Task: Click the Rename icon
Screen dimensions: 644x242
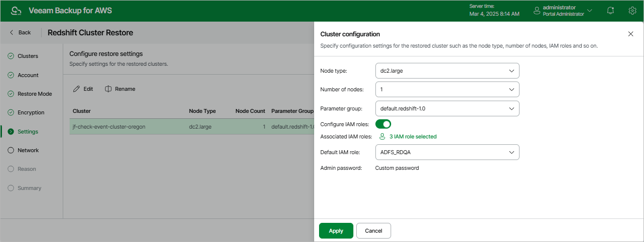Action: [109, 89]
